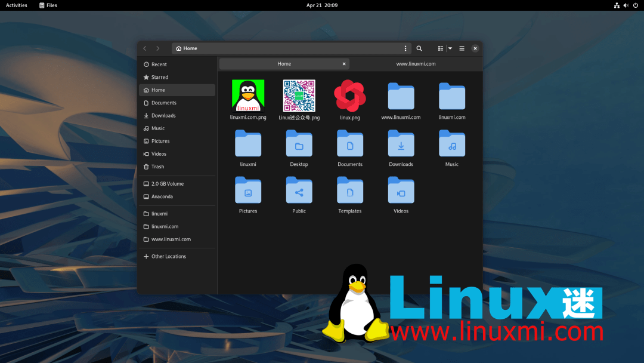Open the hamburger menu in Files

462,48
